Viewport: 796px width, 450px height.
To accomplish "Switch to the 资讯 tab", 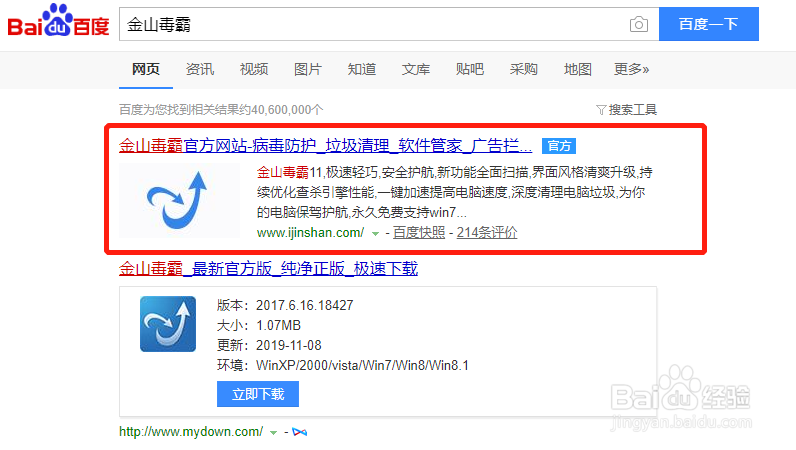I will pyautogui.click(x=200, y=69).
